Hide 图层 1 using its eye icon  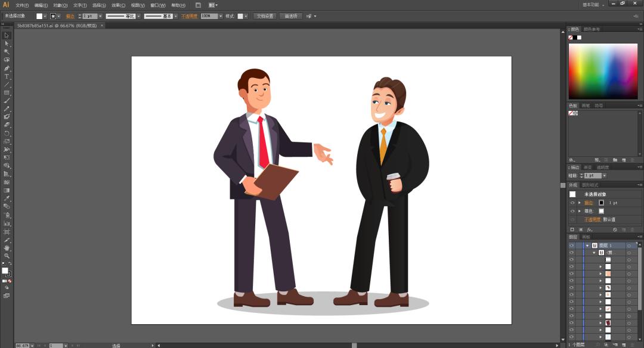click(x=571, y=246)
